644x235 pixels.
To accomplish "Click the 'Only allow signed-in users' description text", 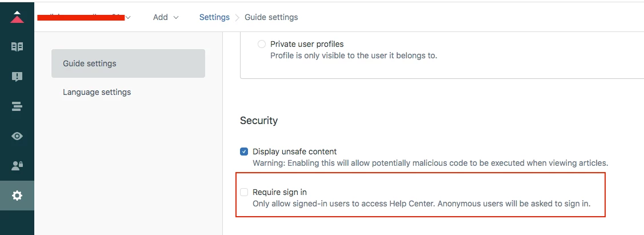I will [x=421, y=204].
